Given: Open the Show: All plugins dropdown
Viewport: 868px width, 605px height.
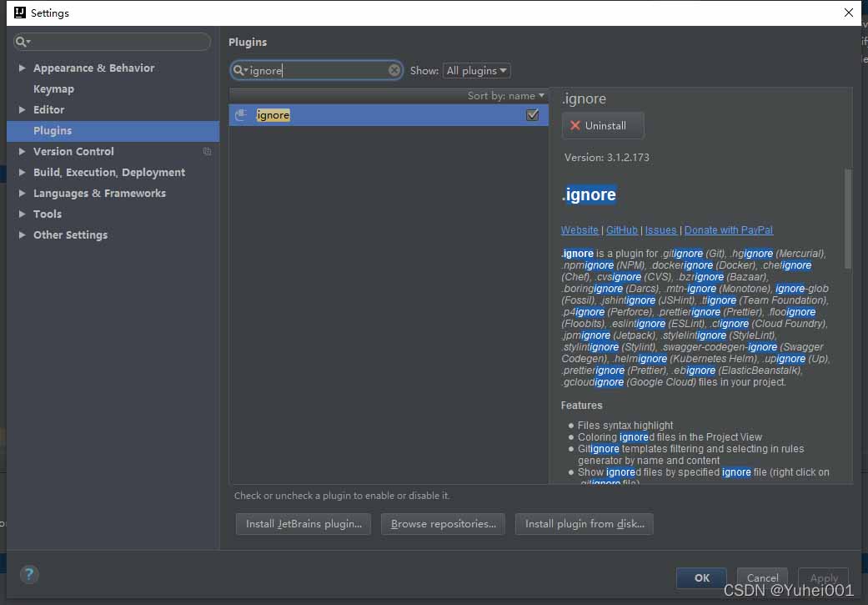Looking at the screenshot, I should [477, 71].
